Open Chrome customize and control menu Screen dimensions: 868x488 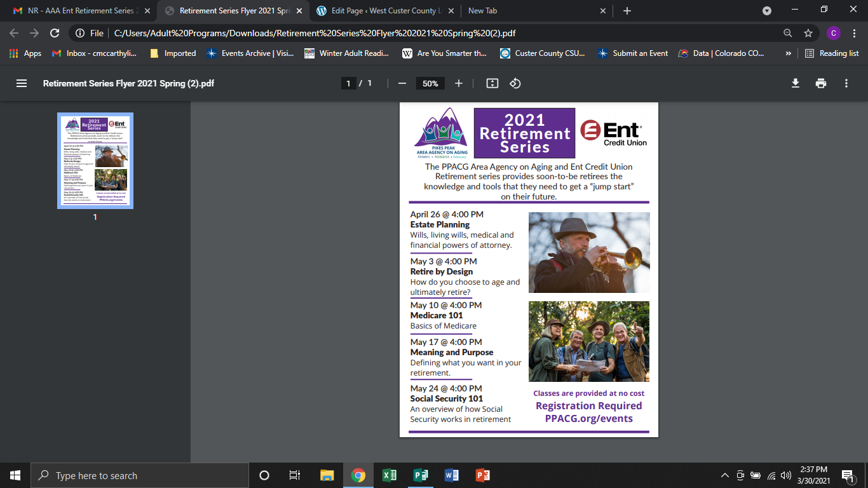[x=854, y=33]
